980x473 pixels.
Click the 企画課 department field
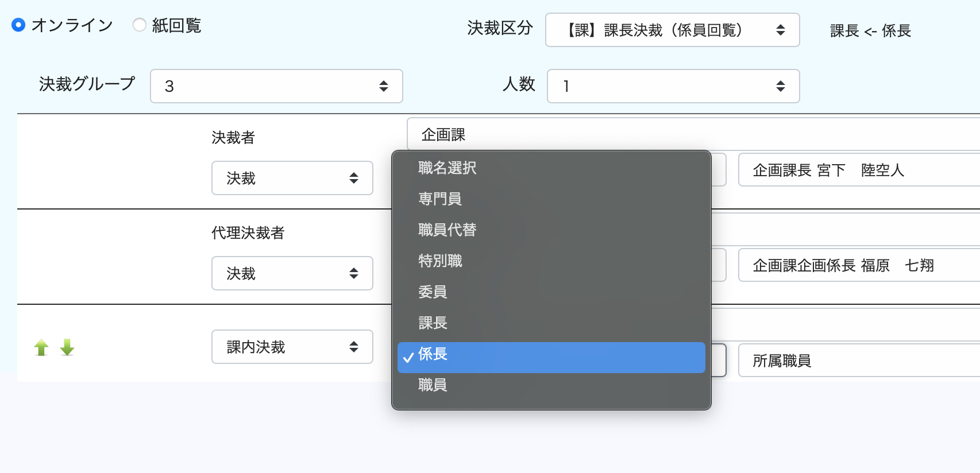(x=689, y=135)
